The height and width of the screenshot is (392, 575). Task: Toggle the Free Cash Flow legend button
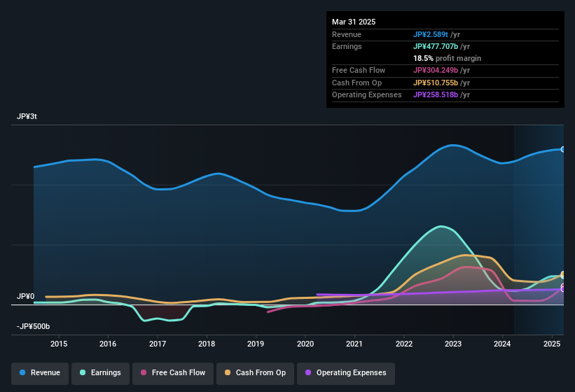pos(173,374)
